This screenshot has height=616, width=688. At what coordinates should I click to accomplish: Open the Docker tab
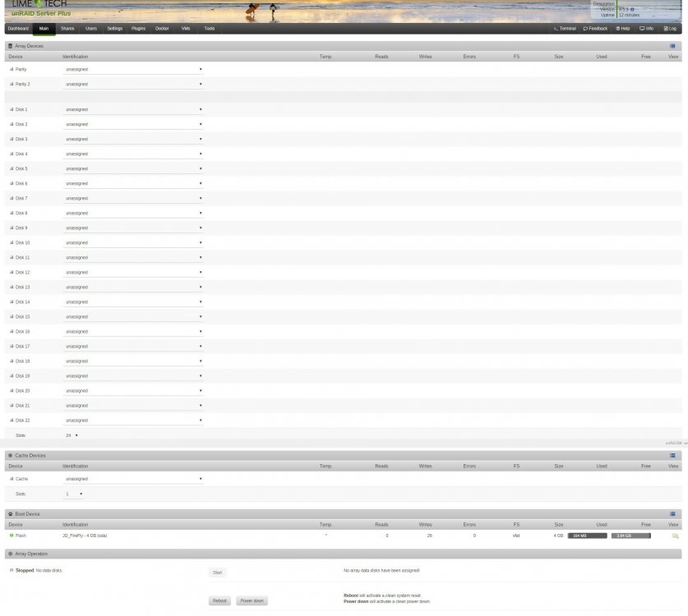point(162,29)
